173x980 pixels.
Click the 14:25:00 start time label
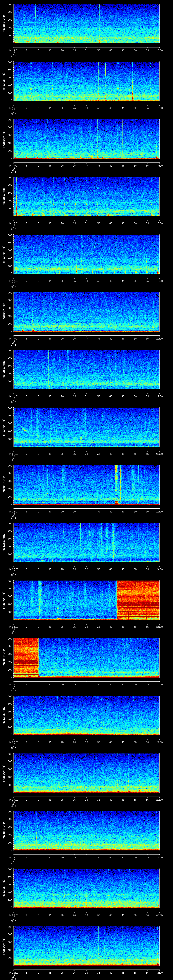click(13, 684)
